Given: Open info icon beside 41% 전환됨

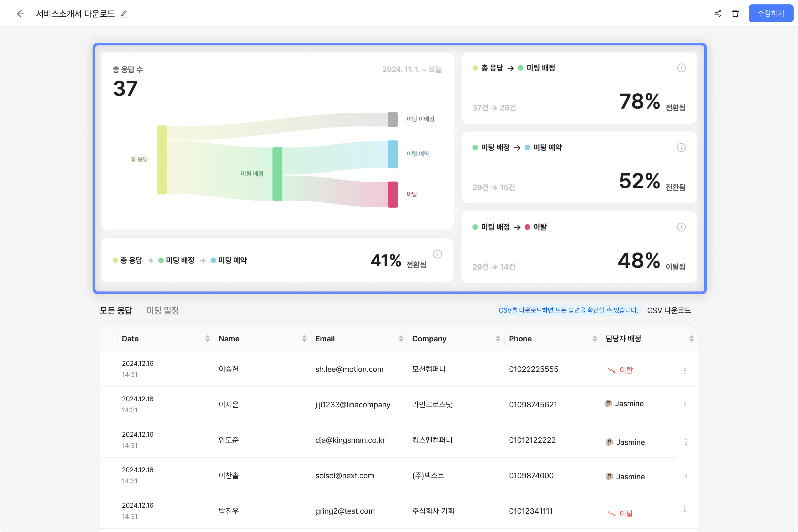Looking at the screenshot, I should pyautogui.click(x=437, y=254).
